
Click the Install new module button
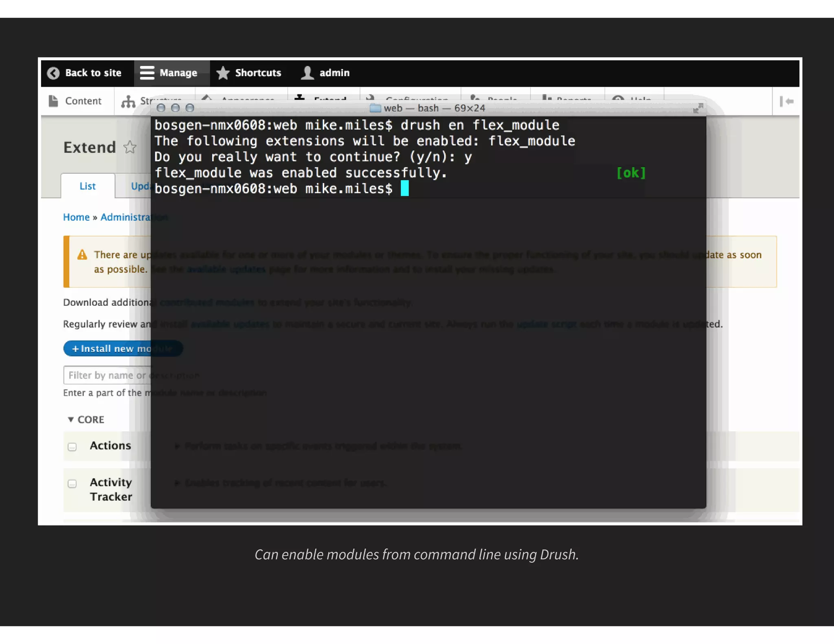click(x=123, y=348)
